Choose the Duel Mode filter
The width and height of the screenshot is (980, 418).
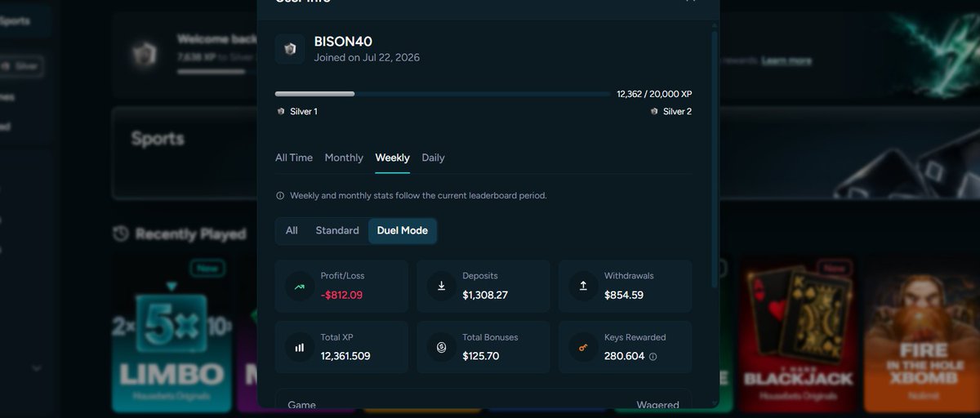point(403,231)
